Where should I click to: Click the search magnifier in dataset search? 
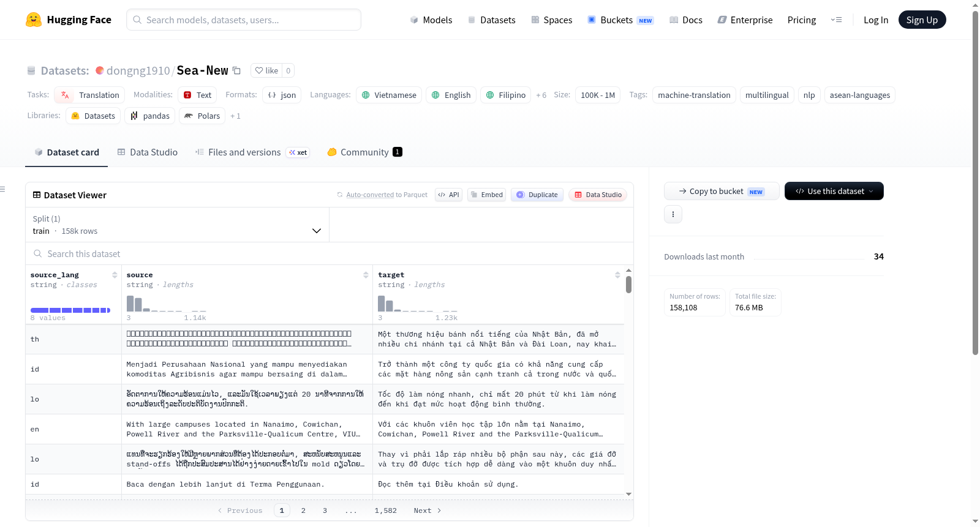click(38, 253)
